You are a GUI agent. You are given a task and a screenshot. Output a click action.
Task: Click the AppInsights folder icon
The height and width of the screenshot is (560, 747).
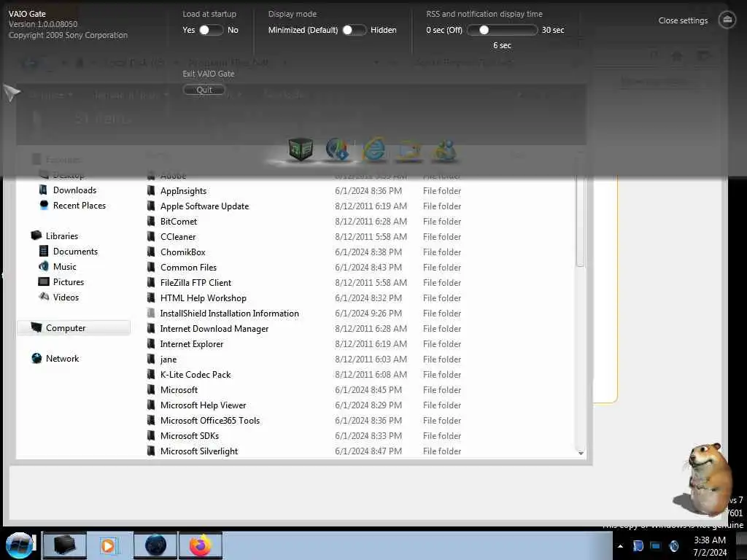coord(151,190)
